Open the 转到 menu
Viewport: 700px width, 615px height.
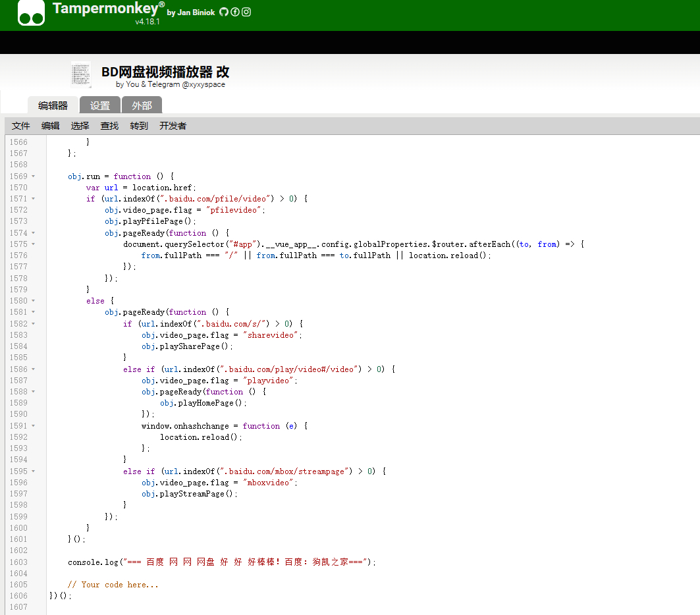(139, 126)
